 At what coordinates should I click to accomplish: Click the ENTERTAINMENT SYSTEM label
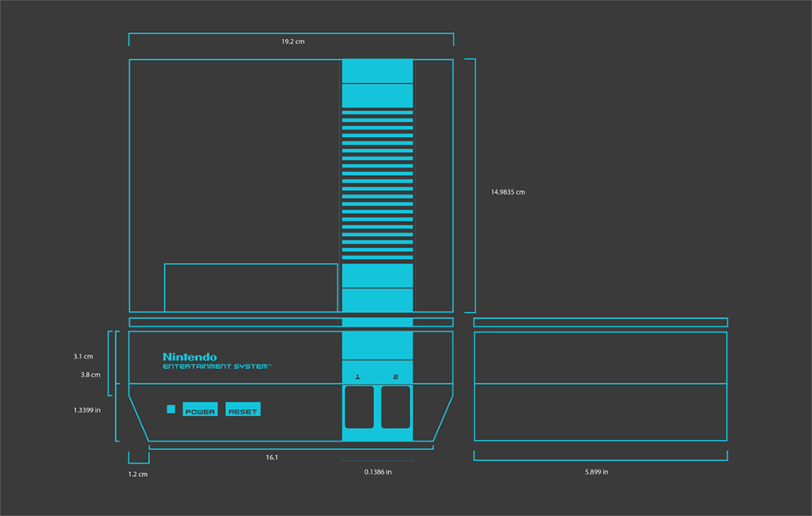[217, 367]
